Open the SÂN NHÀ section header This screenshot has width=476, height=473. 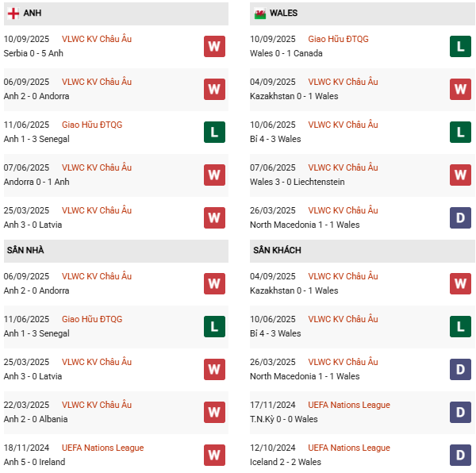click(x=25, y=250)
